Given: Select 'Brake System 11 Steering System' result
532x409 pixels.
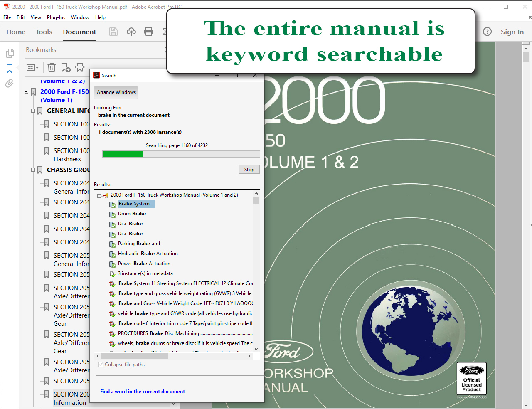Looking at the screenshot, I should 185,283.
